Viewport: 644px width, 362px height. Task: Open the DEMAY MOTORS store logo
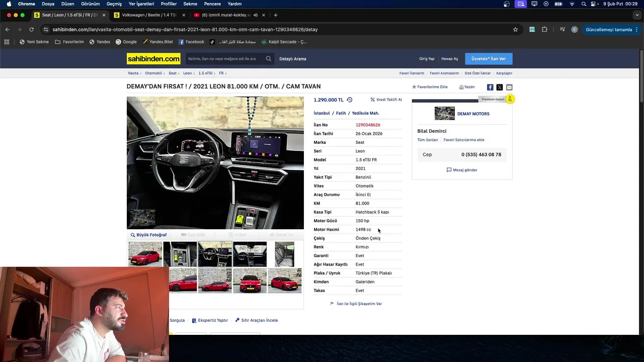coord(445,114)
